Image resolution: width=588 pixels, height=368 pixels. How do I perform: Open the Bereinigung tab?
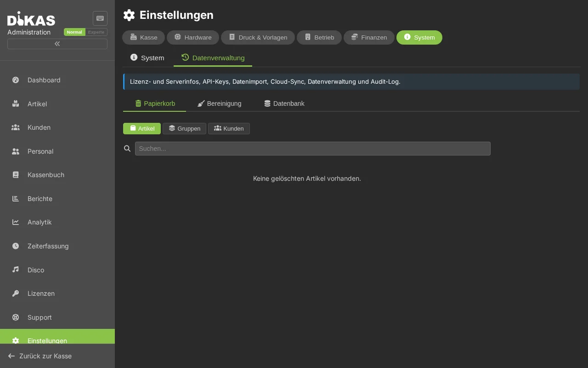pos(219,103)
